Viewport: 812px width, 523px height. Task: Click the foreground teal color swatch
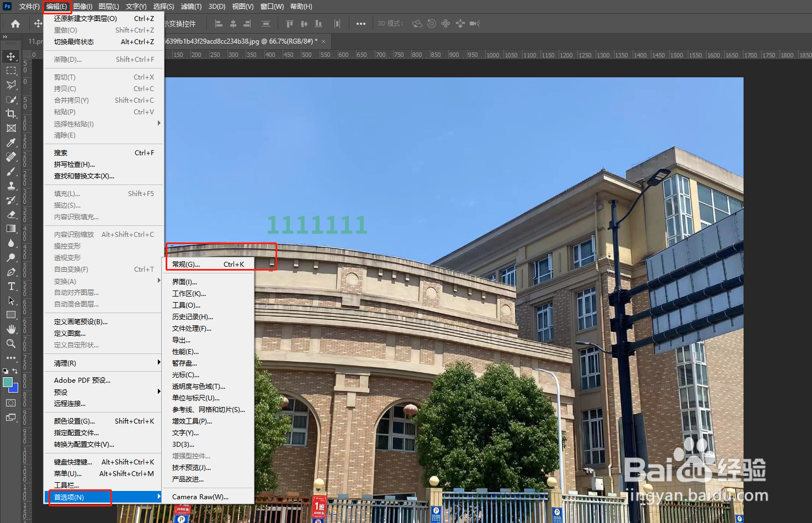[7, 382]
